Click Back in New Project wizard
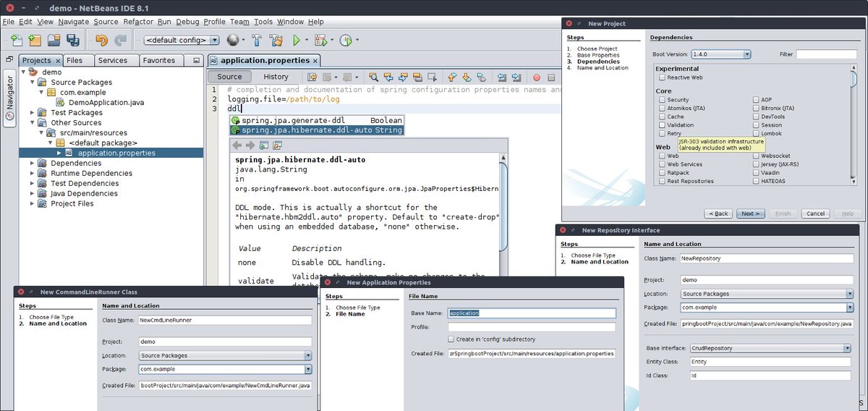The image size is (868, 411). pyautogui.click(x=719, y=213)
